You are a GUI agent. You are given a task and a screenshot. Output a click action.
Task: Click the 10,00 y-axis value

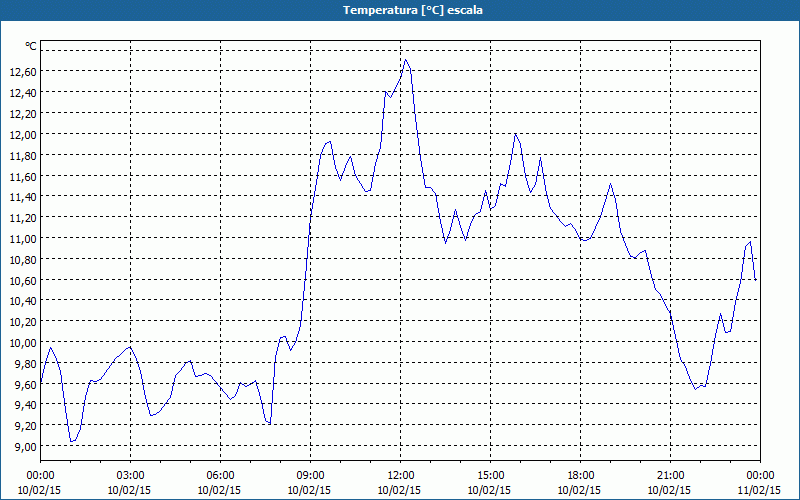pos(23,342)
